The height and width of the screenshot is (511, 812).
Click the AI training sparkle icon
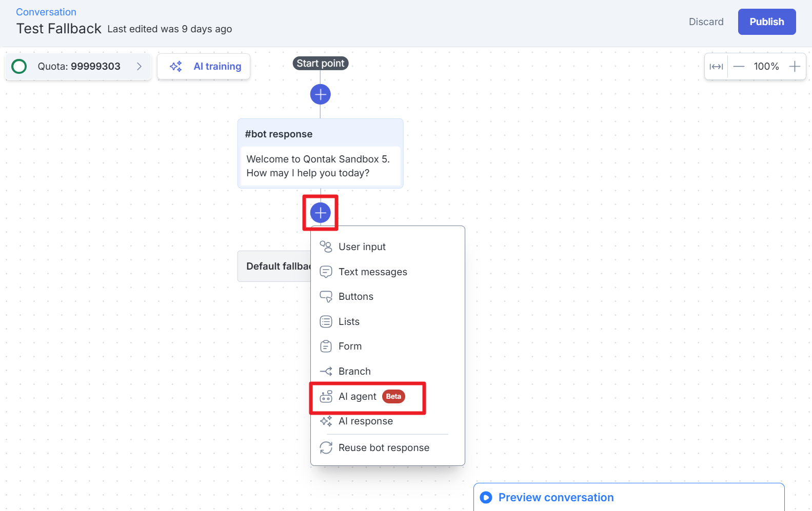point(176,67)
